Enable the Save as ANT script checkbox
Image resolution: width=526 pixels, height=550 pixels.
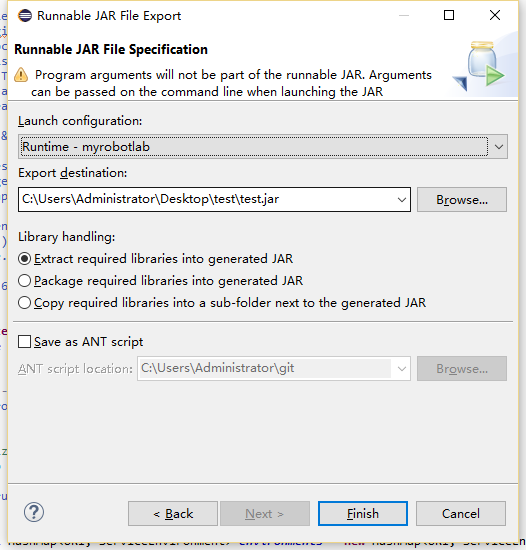pos(25,342)
